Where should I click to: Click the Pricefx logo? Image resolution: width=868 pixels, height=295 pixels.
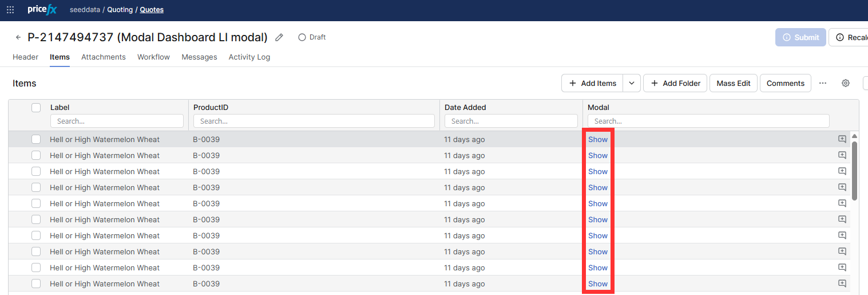(x=42, y=10)
